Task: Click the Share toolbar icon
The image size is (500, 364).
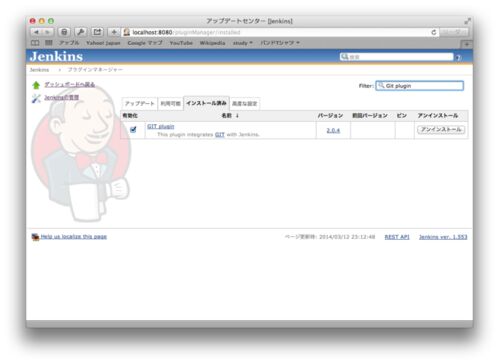Action: click(97, 32)
